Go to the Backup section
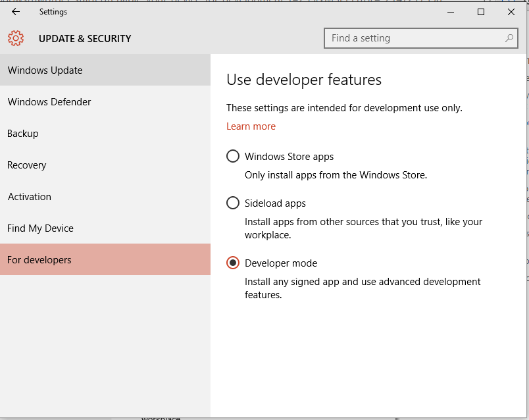 [x=105, y=134]
